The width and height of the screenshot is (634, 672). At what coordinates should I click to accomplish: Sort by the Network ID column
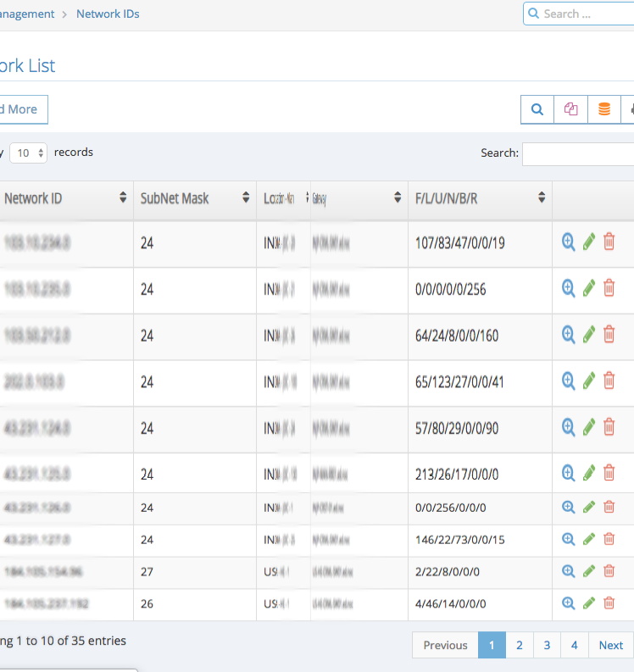[x=66, y=198]
